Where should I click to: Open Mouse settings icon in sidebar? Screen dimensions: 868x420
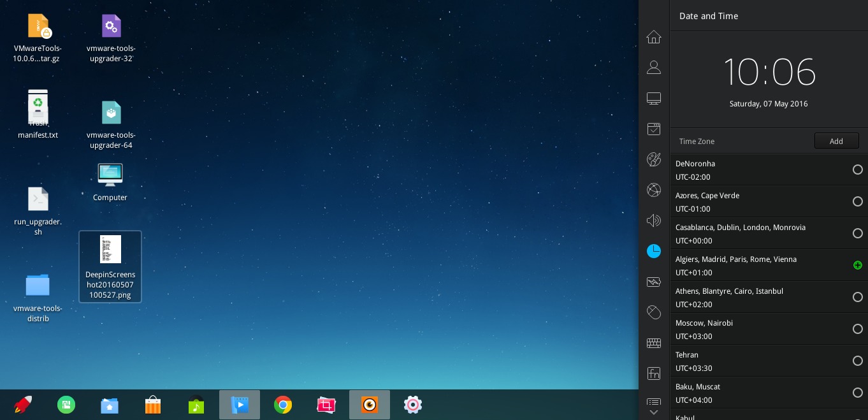coord(653,312)
